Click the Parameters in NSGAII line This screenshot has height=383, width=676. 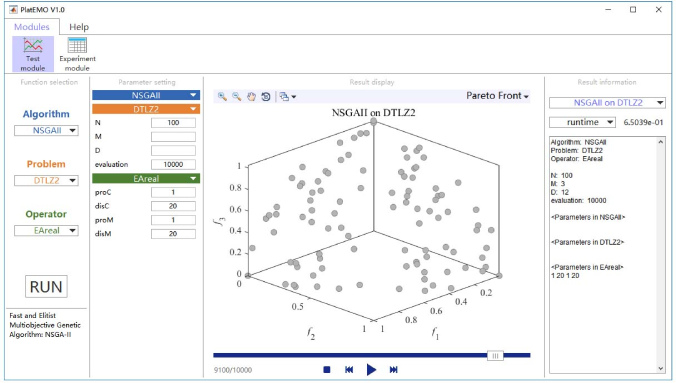pyautogui.click(x=588, y=217)
